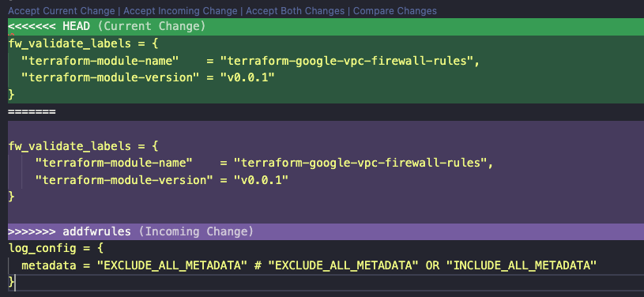Click "INCLUDE_ALL_METADATA" in the comment

(525, 265)
